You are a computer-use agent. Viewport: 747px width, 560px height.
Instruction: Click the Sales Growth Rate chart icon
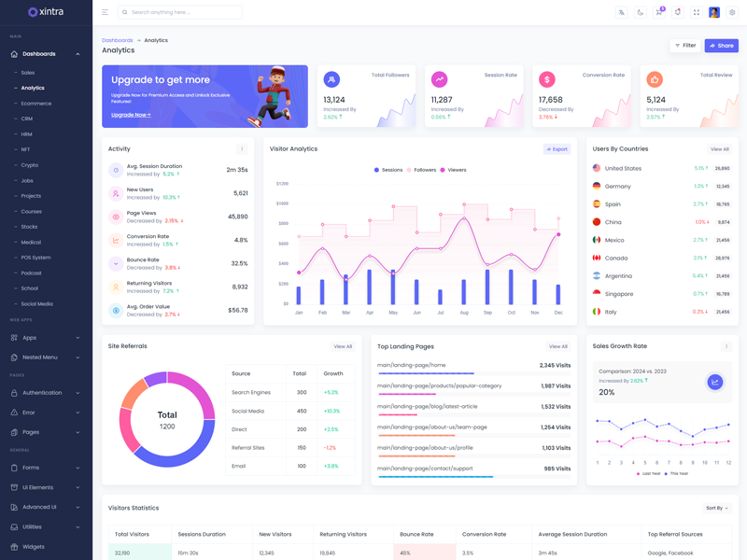tap(714, 382)
